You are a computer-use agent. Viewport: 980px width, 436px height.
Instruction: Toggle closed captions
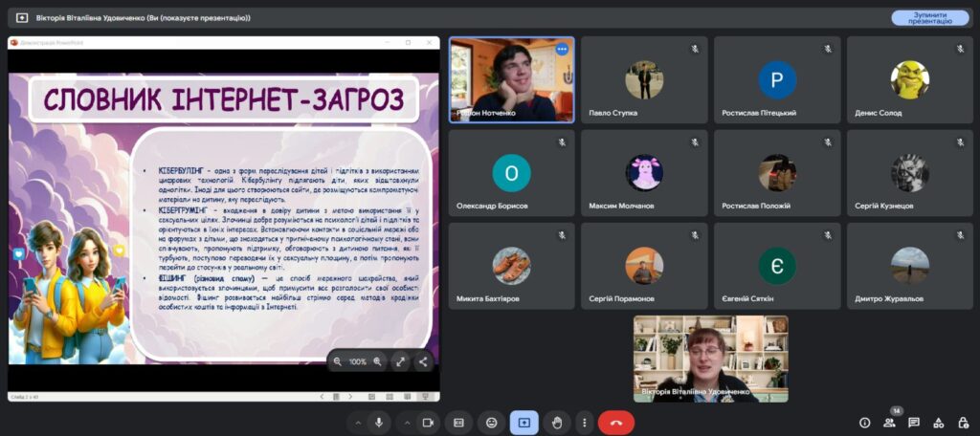pos(459,422)
